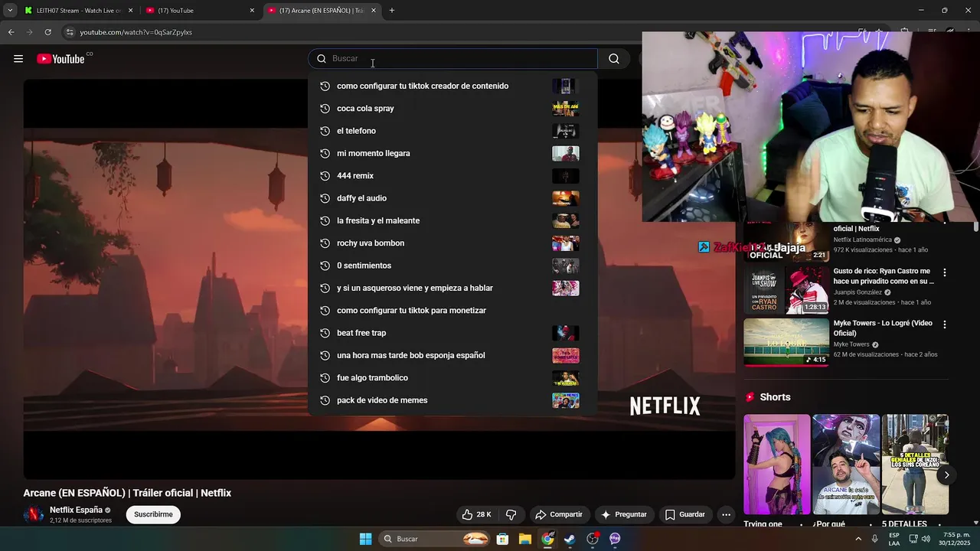Close the '(17) Arcane (EN ESPAÑOL)' tab
Image resolution: width=980 pixels, height=551 pixels.
pyautogui.click(x=374, y=11)
